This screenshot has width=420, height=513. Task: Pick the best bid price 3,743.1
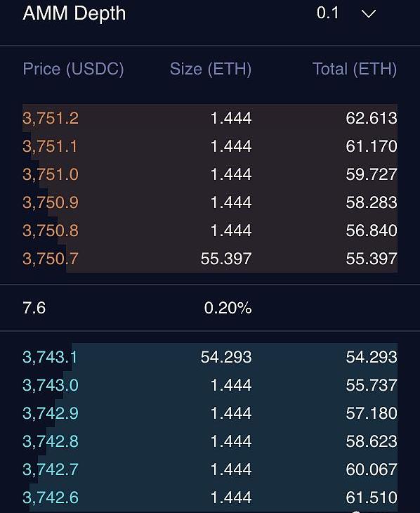50,357
